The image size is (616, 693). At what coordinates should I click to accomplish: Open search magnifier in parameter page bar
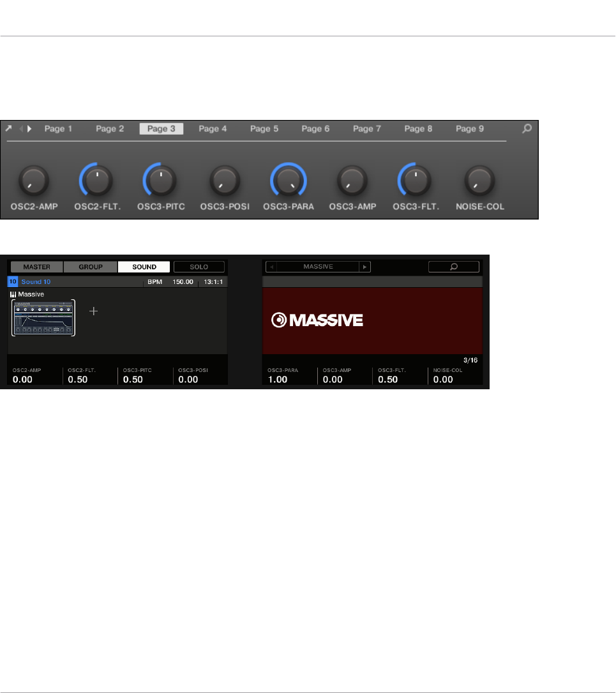click(527, 129)
